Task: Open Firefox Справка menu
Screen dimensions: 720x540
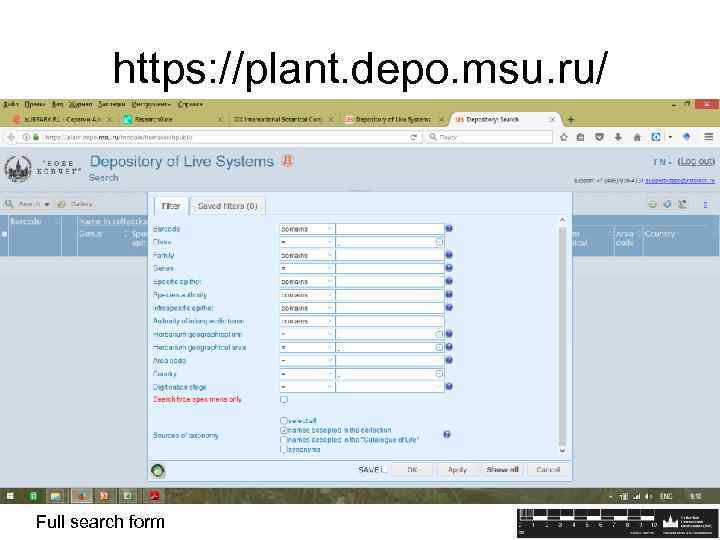Action: pos(190,105)
